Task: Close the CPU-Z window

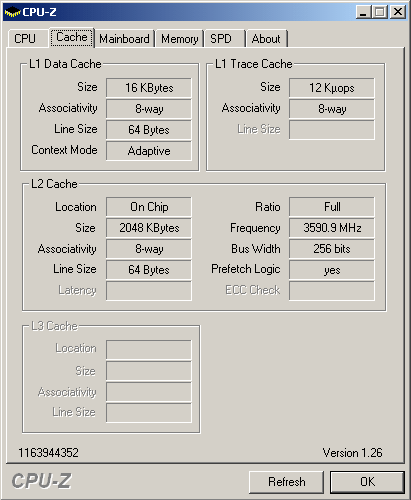Action: pos(398,12)
